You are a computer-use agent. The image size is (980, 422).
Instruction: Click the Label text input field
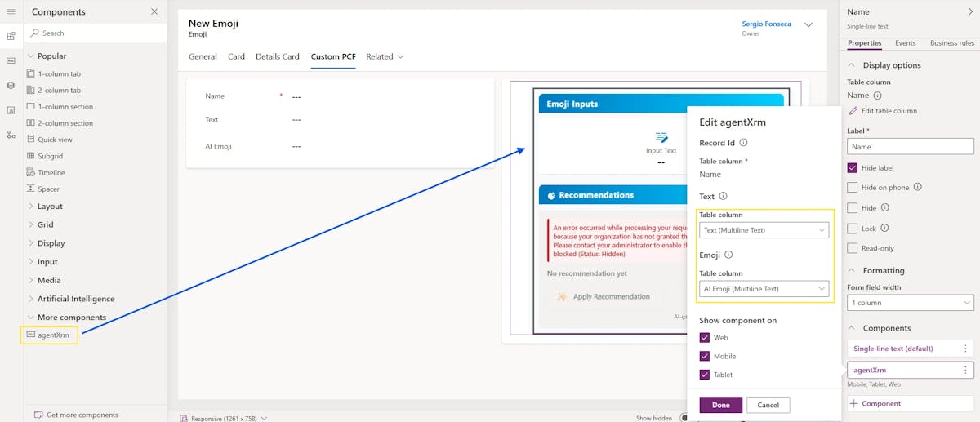(x=910, y=147)
